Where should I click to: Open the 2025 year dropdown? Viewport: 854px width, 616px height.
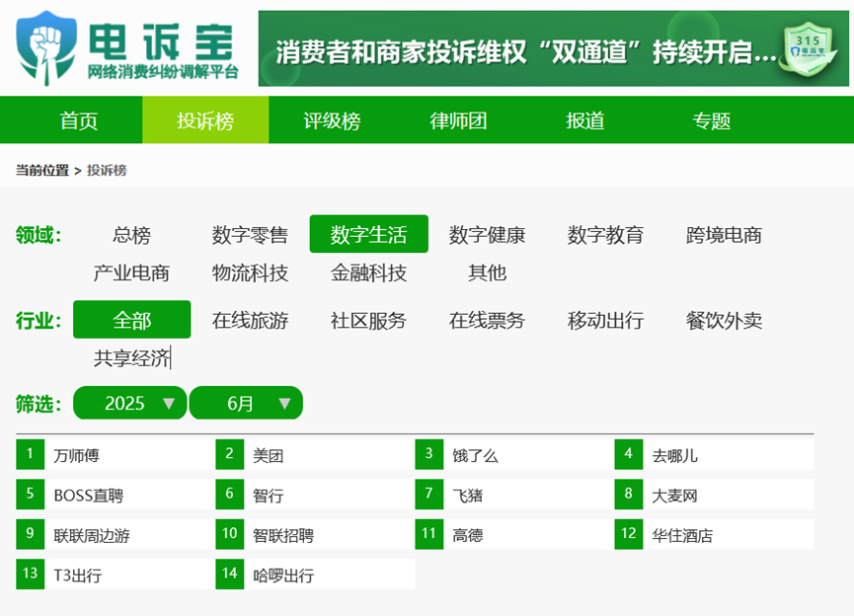click(130, 403)
